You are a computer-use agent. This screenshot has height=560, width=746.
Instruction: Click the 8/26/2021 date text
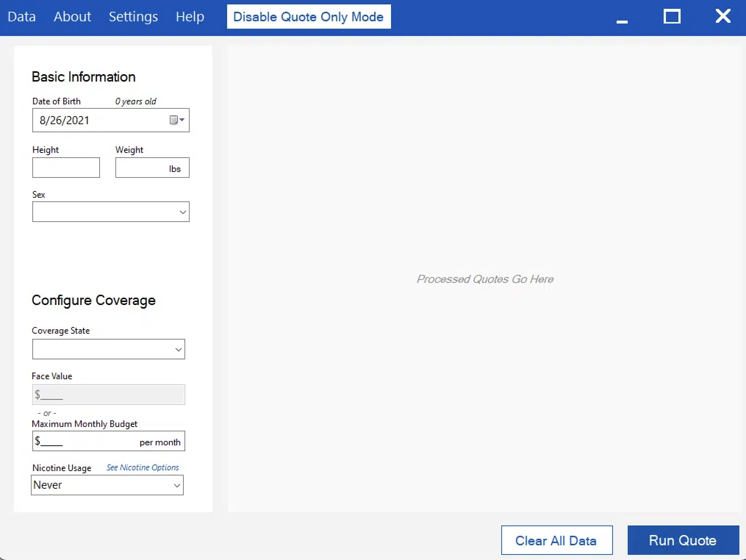coord(65,121)
